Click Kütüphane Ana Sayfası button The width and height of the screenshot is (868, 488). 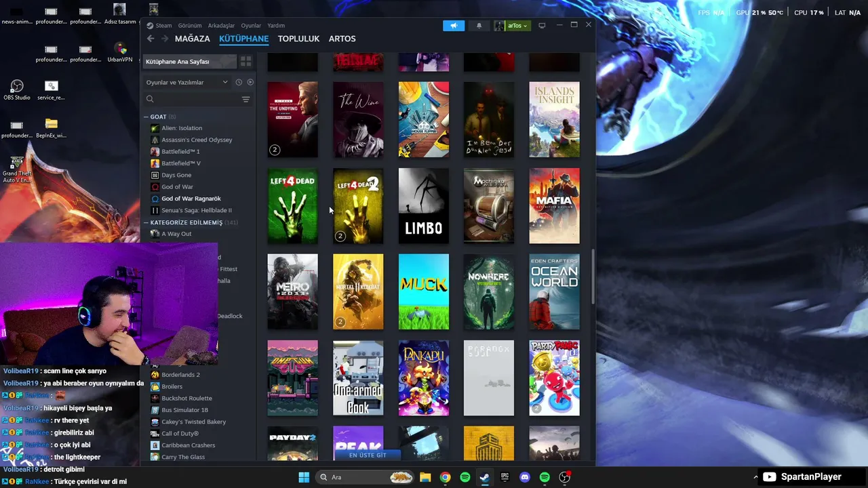190,62
